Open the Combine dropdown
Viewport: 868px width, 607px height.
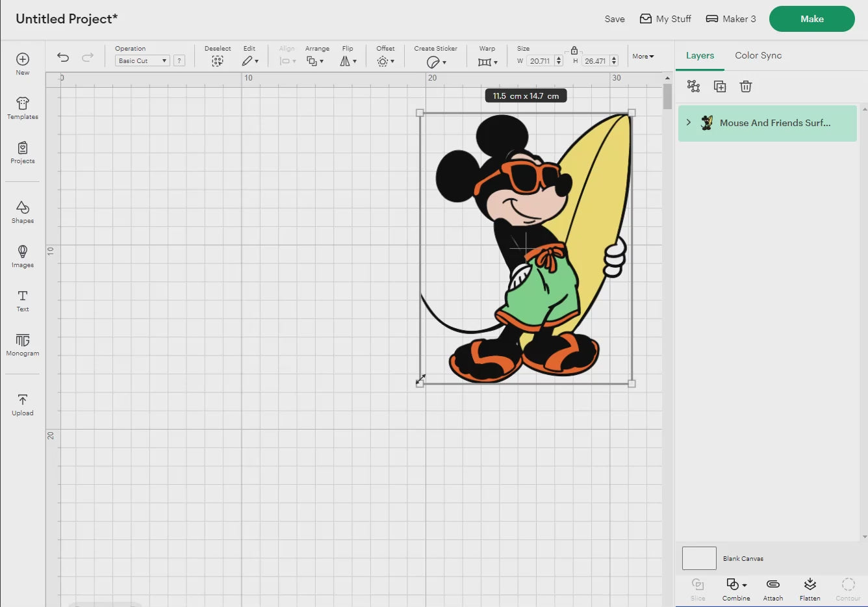(x=736, y=589)
